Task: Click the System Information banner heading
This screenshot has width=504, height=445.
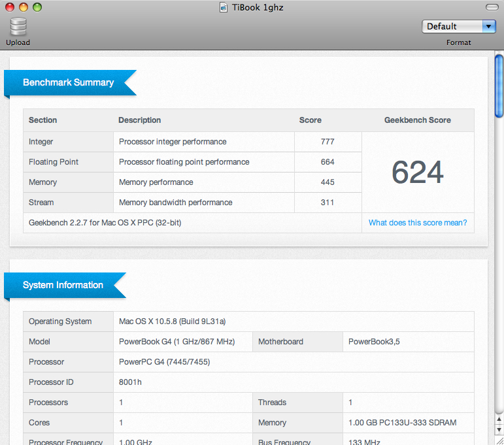Action: (x=63, y=285)
